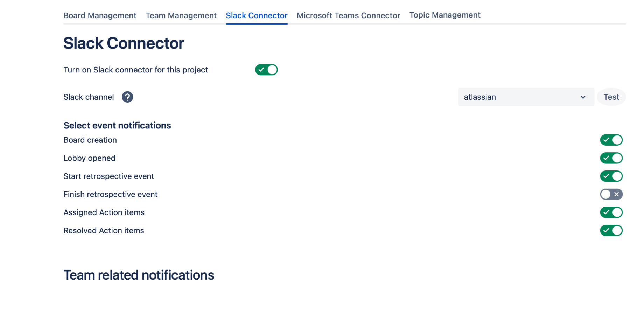Disable Lobby opened notifications
The width and height of the screenshot is (644, 315).
611,158
